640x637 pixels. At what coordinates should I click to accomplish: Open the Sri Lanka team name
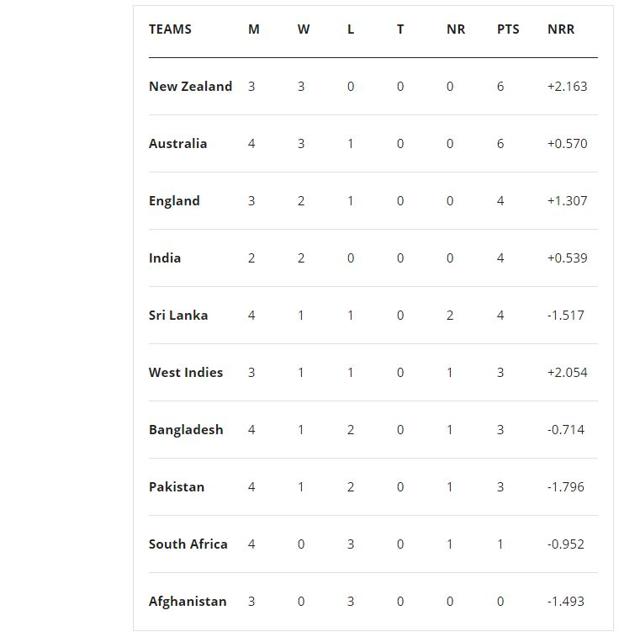(x=178, y=315)
